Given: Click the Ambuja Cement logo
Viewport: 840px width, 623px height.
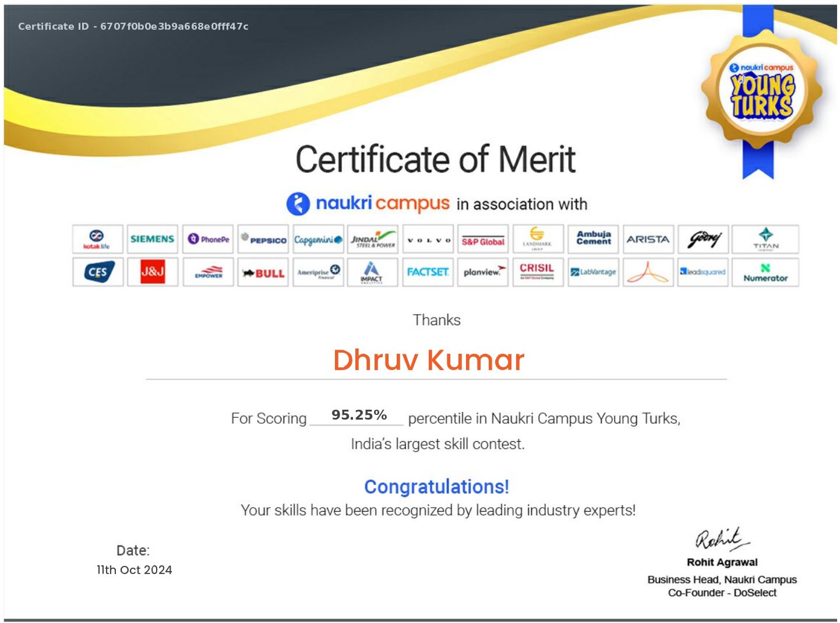Looking at the screenshot, I should point(593,239).
